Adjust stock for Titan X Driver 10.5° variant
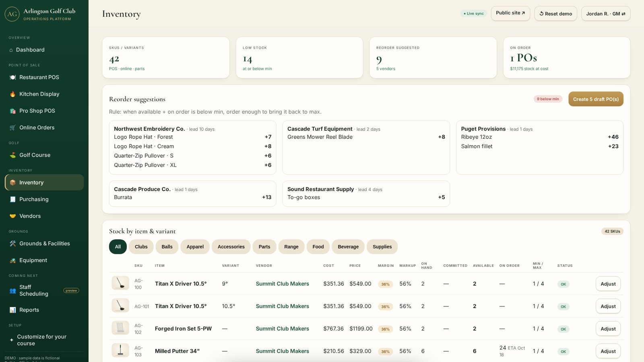Screen dimensions: 644x362 pyautogui.click(x=608, y=306)
